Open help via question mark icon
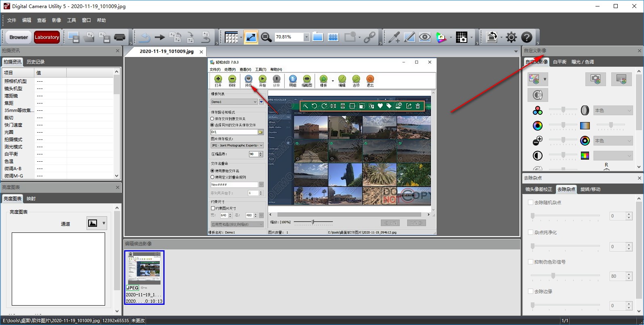644x325 pixels. pos(527,37)
